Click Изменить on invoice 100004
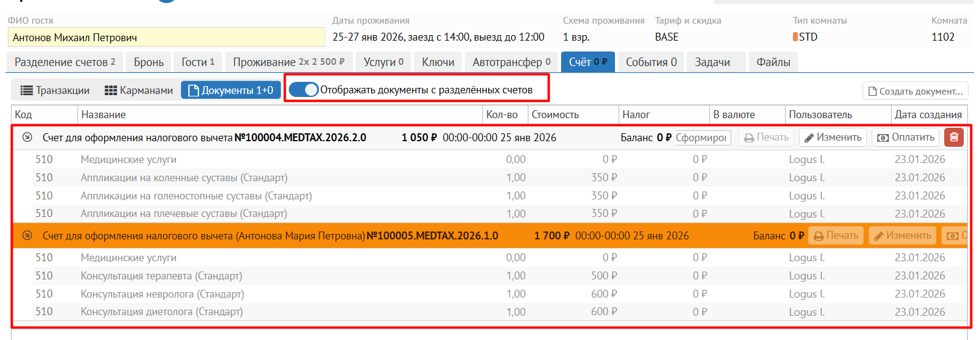980x340 pixels. [x=832, y=138]
